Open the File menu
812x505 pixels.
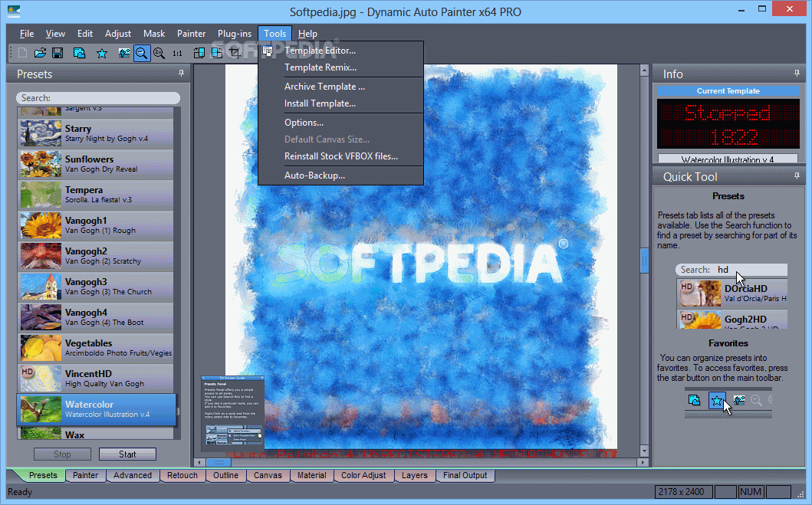(27, 34)
